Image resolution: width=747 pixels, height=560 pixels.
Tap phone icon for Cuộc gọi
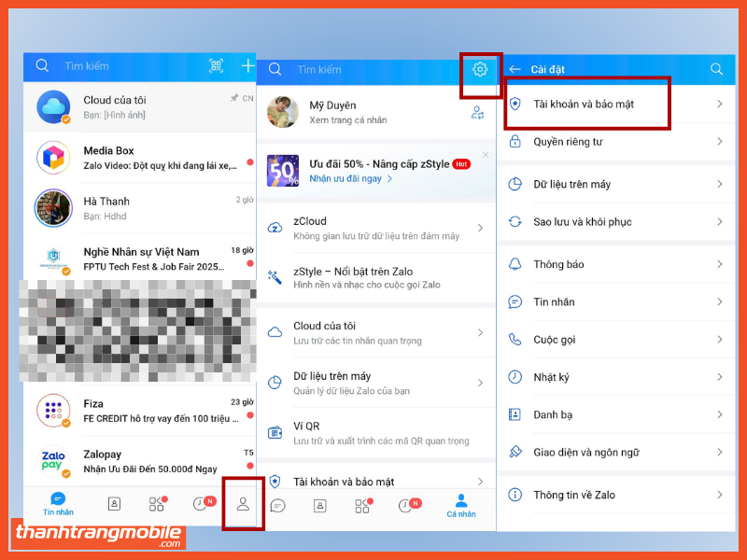point(515,339)
